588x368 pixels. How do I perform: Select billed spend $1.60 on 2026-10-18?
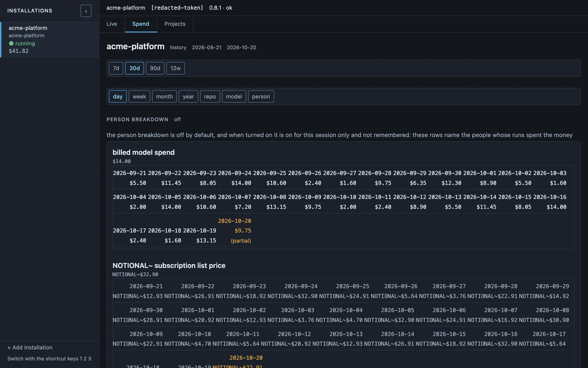(164, 236)
